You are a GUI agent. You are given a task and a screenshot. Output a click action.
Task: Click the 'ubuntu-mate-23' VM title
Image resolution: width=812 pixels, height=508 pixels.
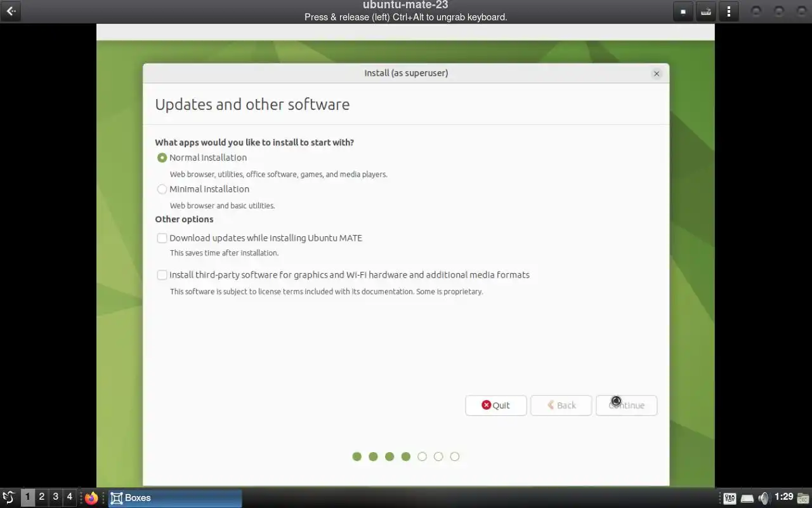tap(406, 5)
